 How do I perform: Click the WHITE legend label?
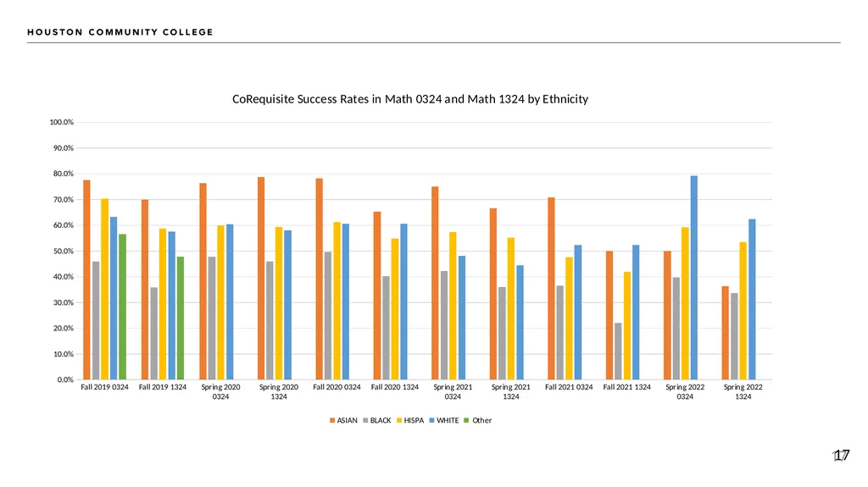pos(448,421)
